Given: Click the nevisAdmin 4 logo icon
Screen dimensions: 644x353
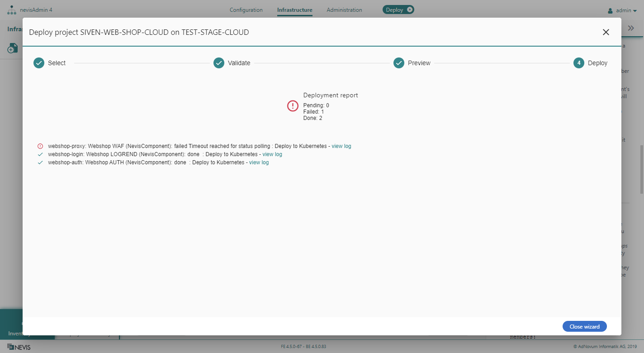Looking at the screenshot, I should [11, 10].
